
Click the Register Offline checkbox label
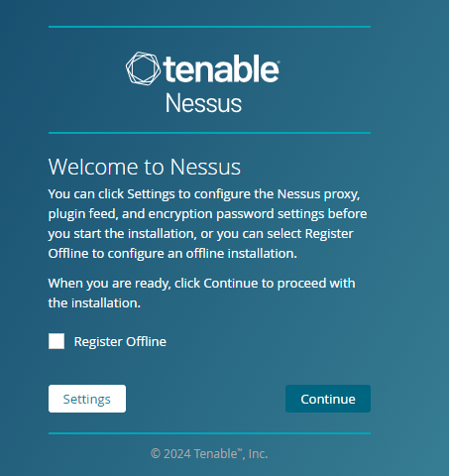pos(120,341)
